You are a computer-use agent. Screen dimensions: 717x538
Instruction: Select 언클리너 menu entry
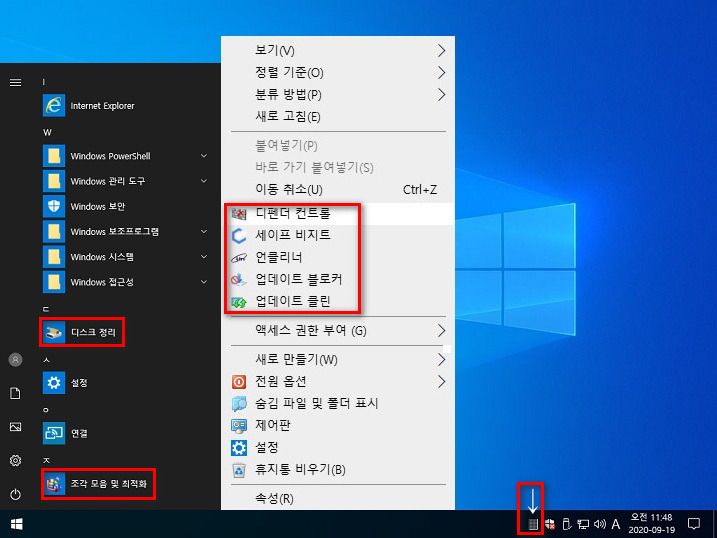click(x=338, y=257)
